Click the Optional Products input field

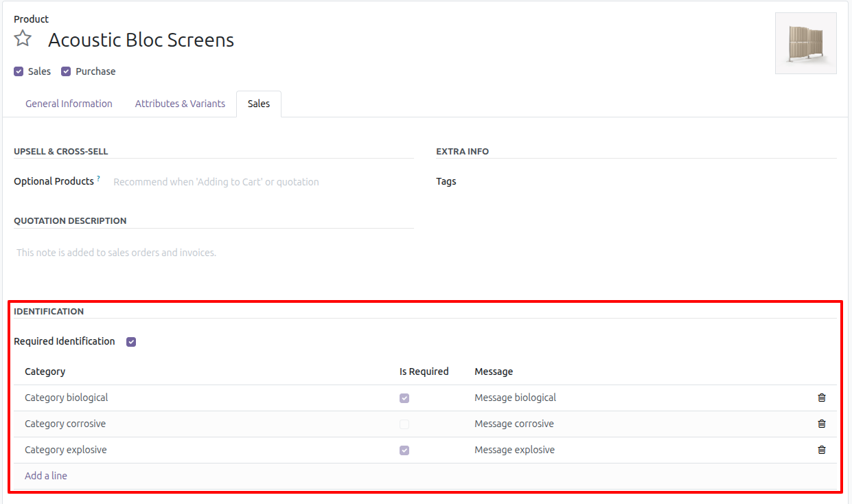[216, 181]
